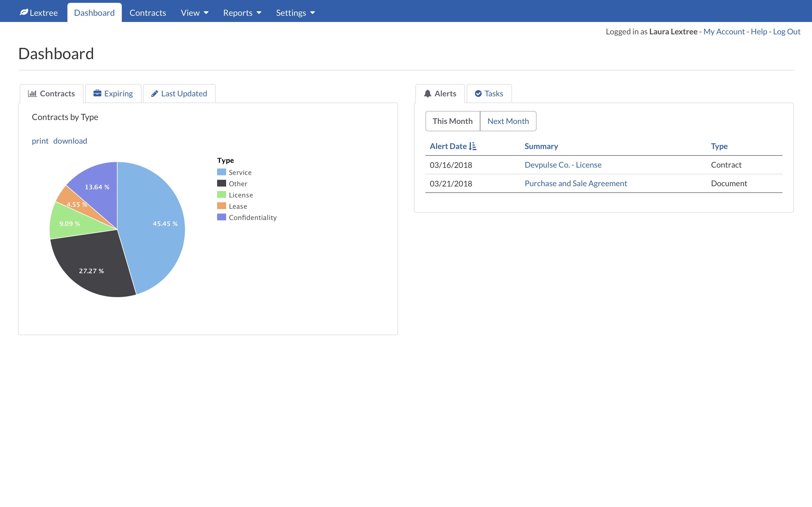Viewport: 812px width, 507px height.
Task: Sort alerts with the Alert Date sort icon
Action: [x=473, y=146]
